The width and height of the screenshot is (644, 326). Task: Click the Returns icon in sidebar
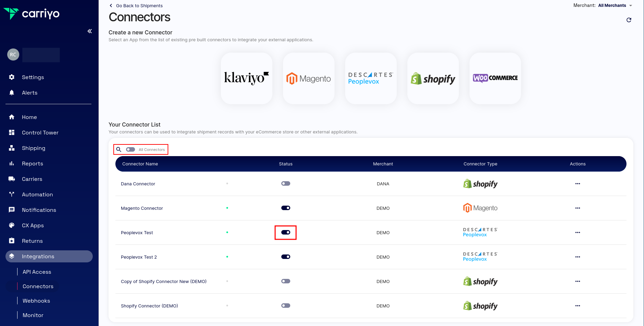12,241
